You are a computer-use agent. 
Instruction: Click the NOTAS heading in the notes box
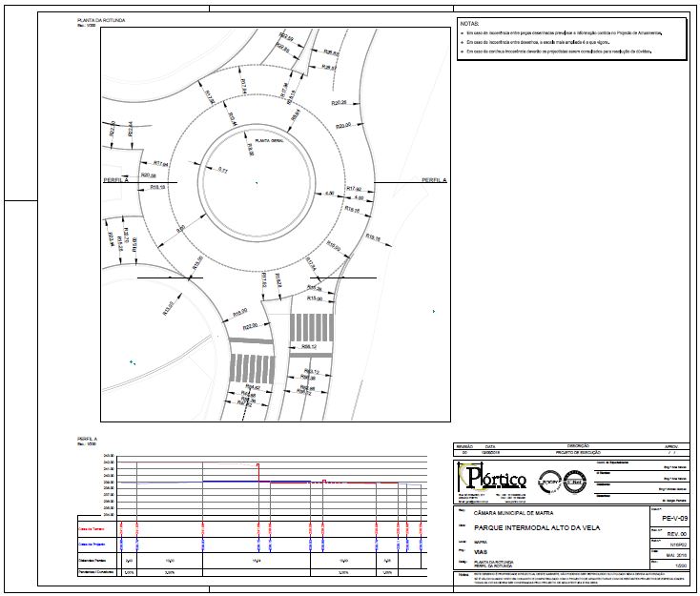pos(469,22)
